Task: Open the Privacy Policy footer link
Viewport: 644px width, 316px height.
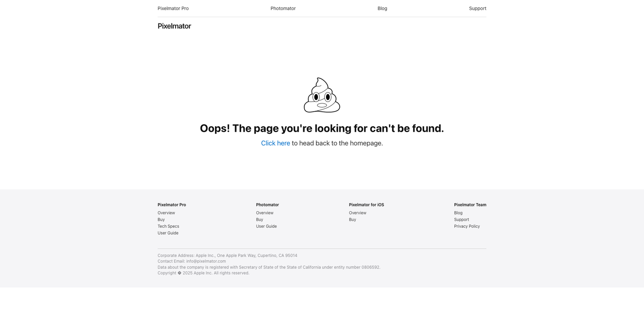Action: 467,227
